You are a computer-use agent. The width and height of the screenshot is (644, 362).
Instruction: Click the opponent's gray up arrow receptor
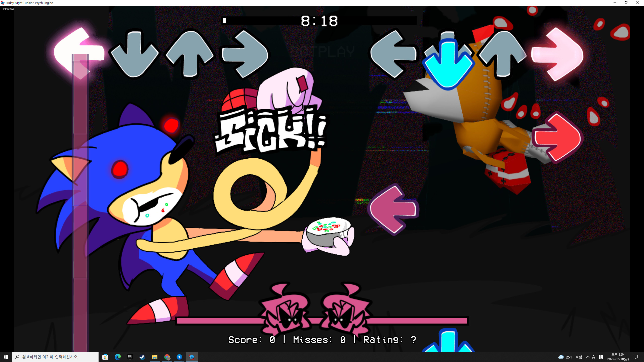point(190,54)
